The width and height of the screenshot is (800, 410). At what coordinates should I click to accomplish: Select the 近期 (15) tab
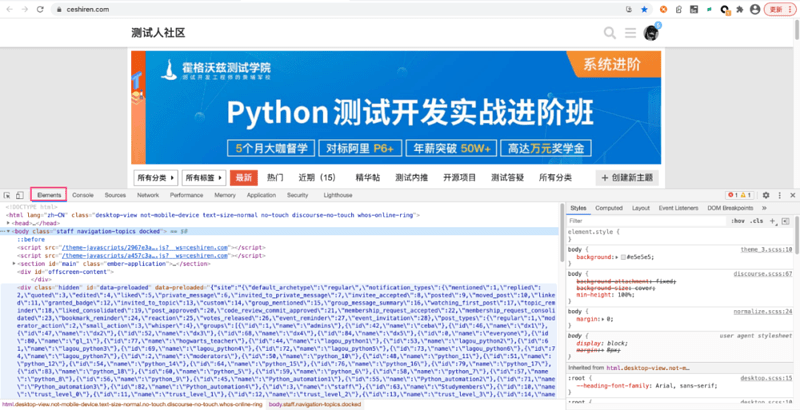317,178
